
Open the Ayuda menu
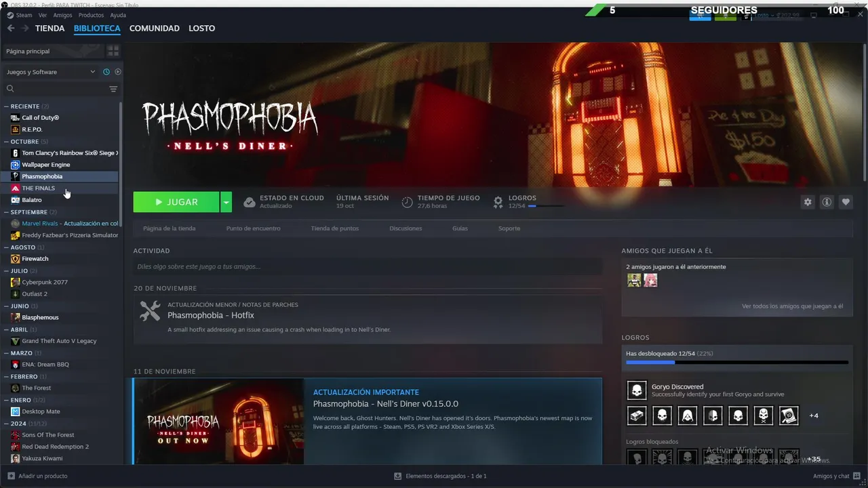[118, 15]
